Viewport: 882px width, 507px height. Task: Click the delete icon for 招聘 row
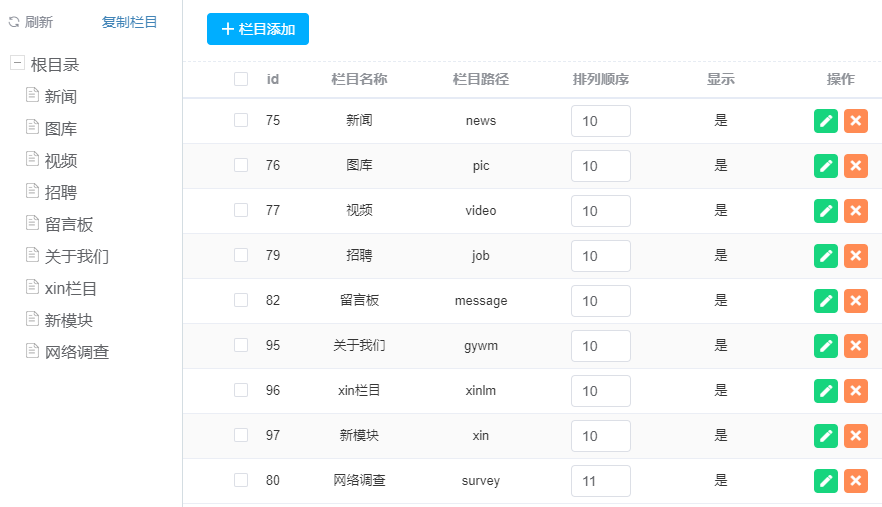click(855, 256)
